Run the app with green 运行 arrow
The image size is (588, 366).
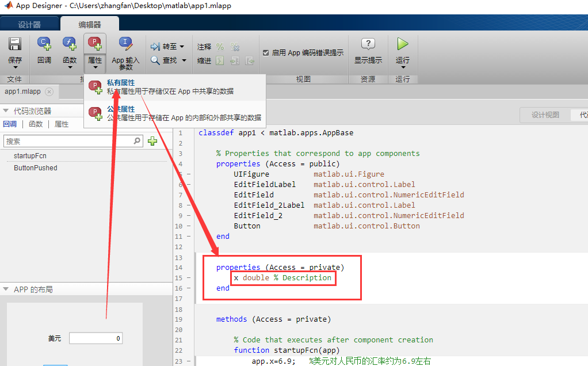coord(402,44)
